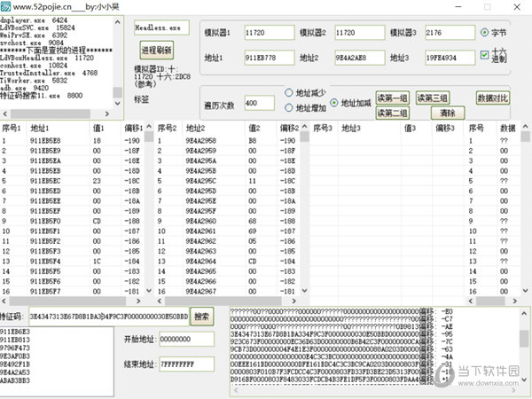Click the process list scroll-down arrow

(x=117, y=103)
